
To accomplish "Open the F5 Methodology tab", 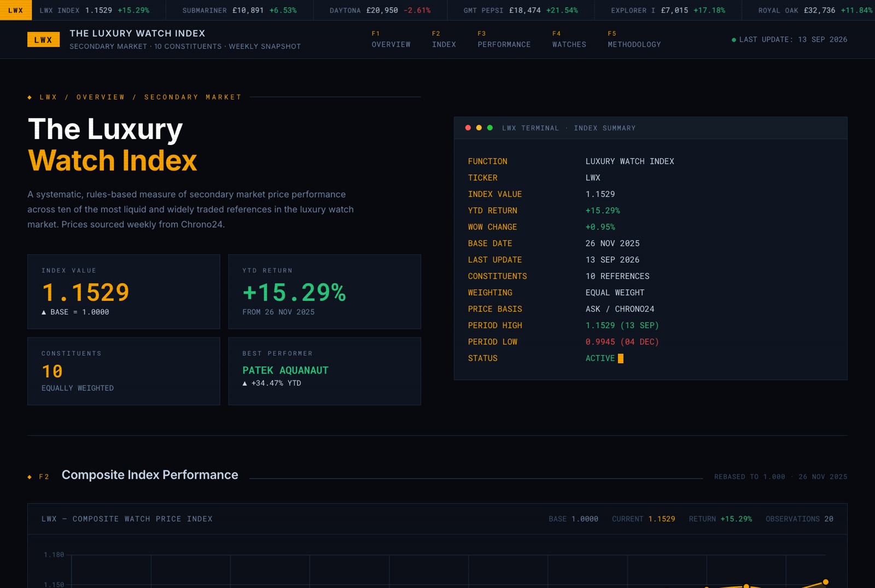I will coord(634,39).
